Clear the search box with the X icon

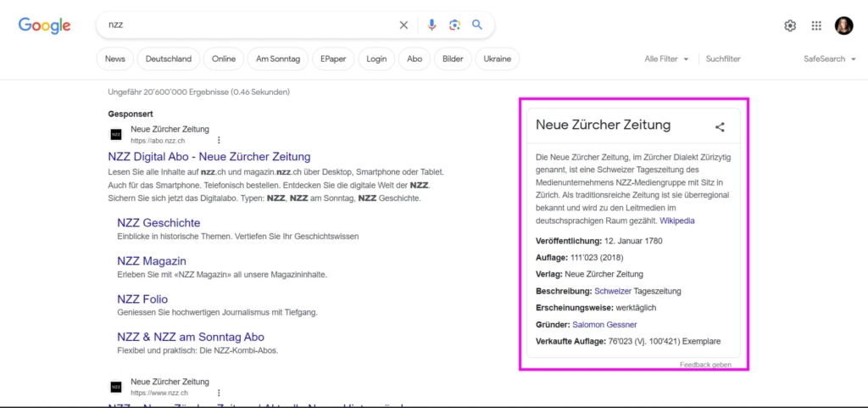point(403,25)
